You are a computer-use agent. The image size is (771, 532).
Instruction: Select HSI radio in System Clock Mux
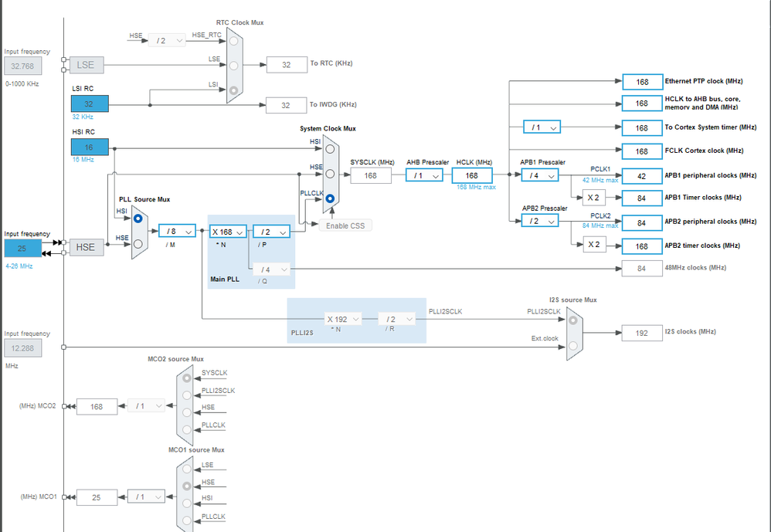click(x=330, y=148)
